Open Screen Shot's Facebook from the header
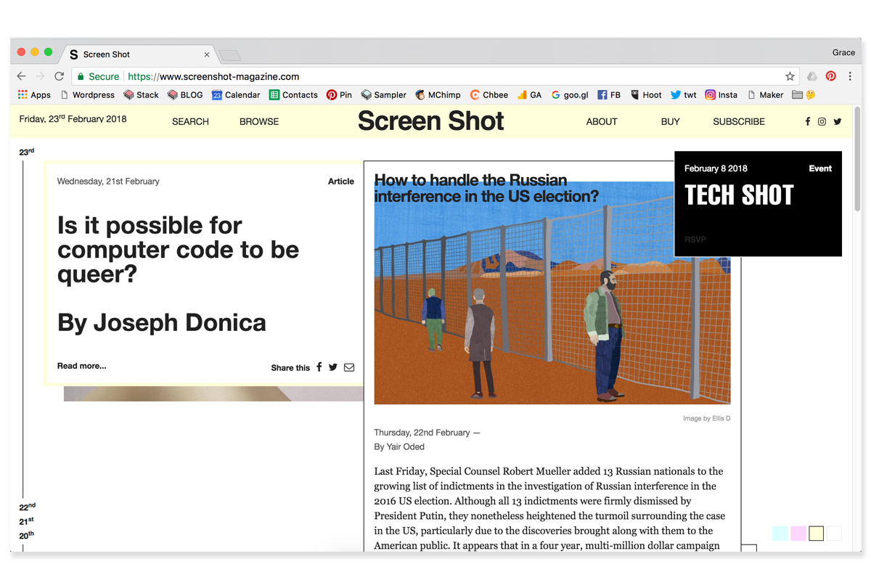The width and height of the screenshot is (871, 588). pyautogui.click(x=807, y=121)
